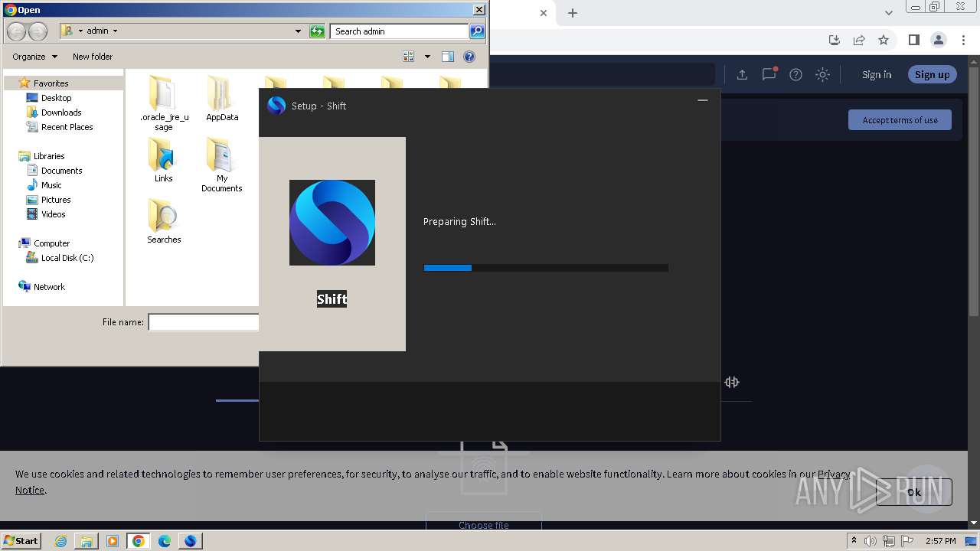Open Chrome tab search dropdown
This screenshot has height=551, width=980.
(x=888, y=13)
